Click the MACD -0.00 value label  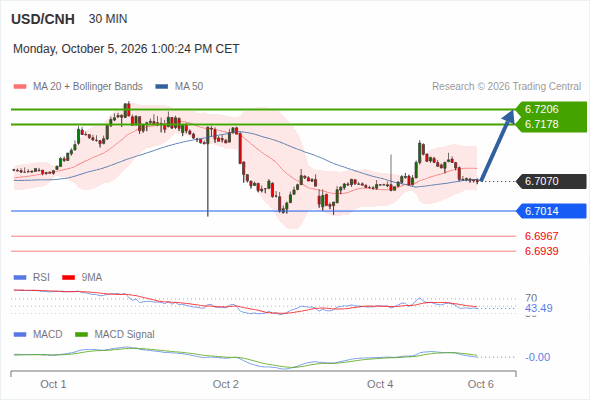pos(537,357)
